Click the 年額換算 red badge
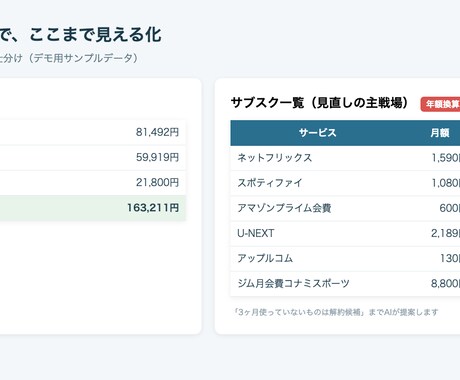The image size is (460, 380). [440, 104]
